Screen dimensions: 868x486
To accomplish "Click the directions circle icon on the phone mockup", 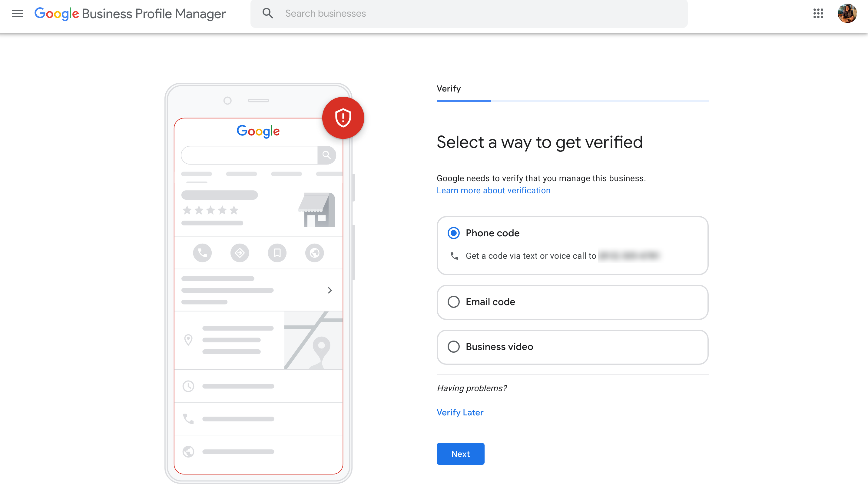I will point(240,253).
